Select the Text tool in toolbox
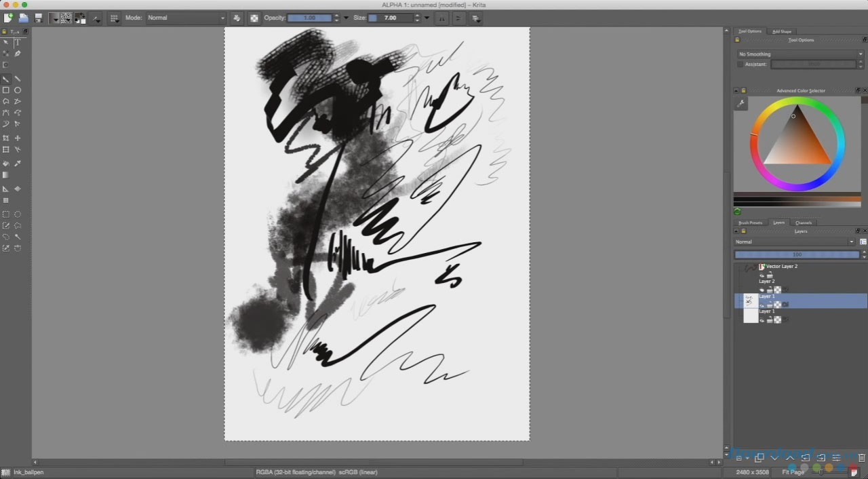Viewport: 868px width, 479px height. 18,43
